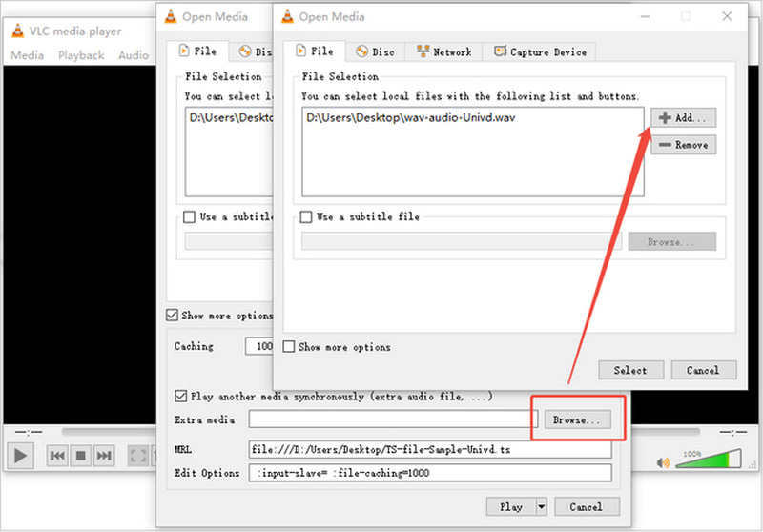Click the Caching value field
Viewport: 763px width, 532px height.
click(x=258, y=346)
